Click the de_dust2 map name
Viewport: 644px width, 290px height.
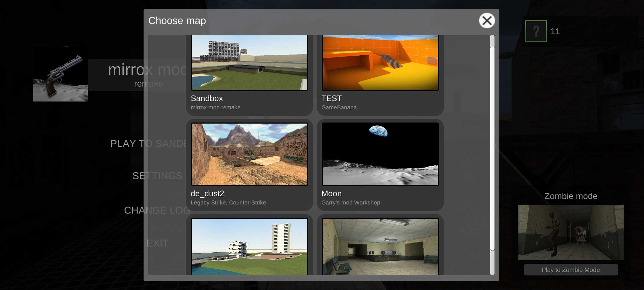pos(207,194)
